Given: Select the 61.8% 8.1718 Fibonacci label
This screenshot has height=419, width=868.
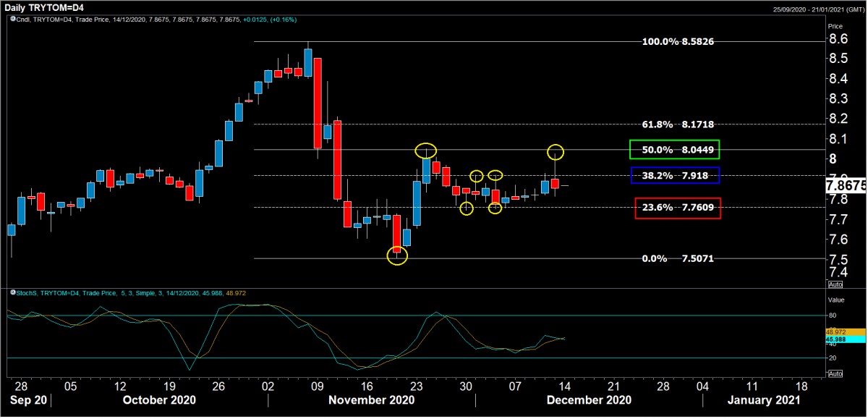Looking at the screenshot, I should point(678,124).
